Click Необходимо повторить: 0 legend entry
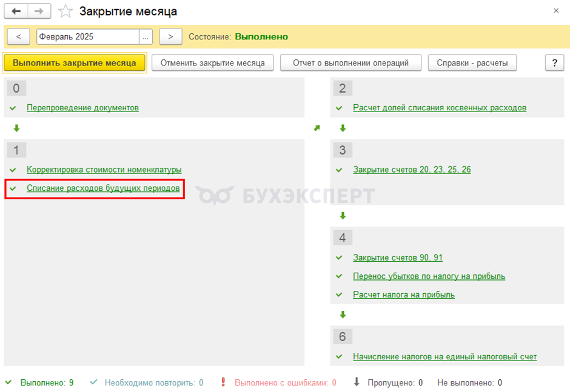570x392 pixels. tap(154, 382)
